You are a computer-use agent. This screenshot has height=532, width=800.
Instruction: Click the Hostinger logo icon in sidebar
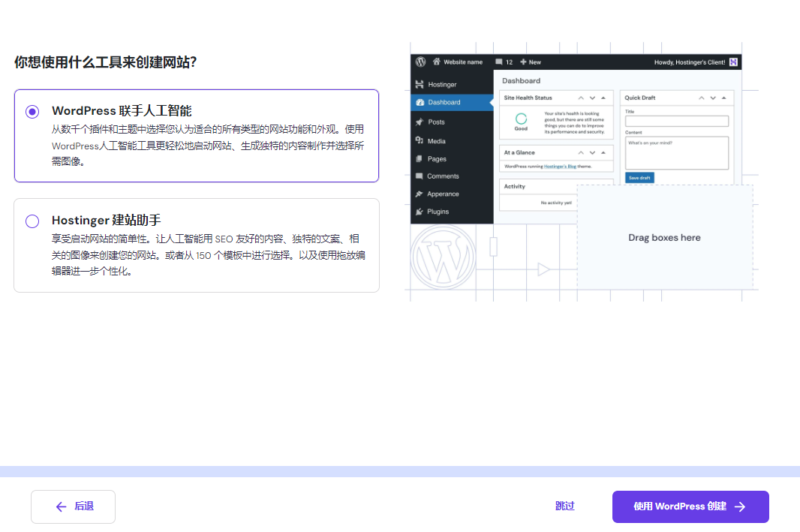420,85
